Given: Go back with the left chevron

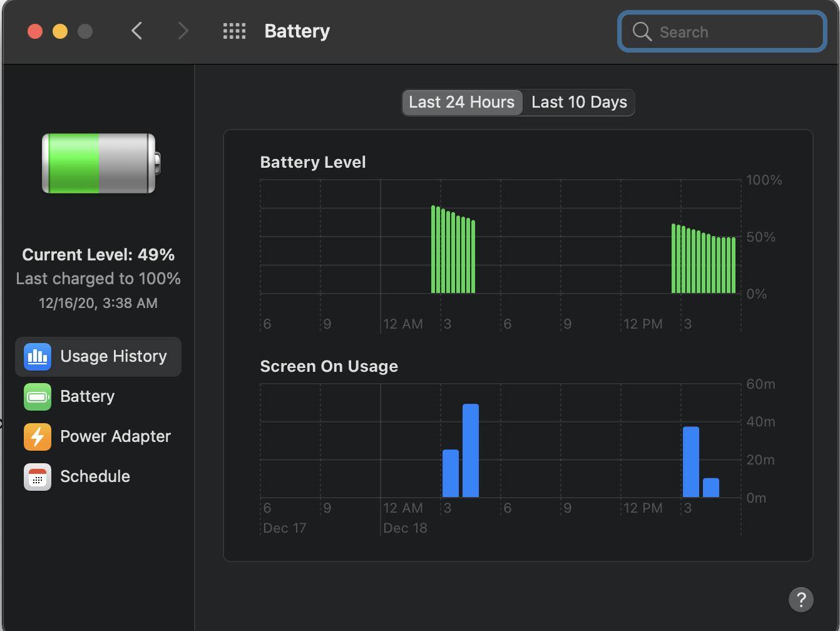Looking at the screenshot, I should (137, 31).
